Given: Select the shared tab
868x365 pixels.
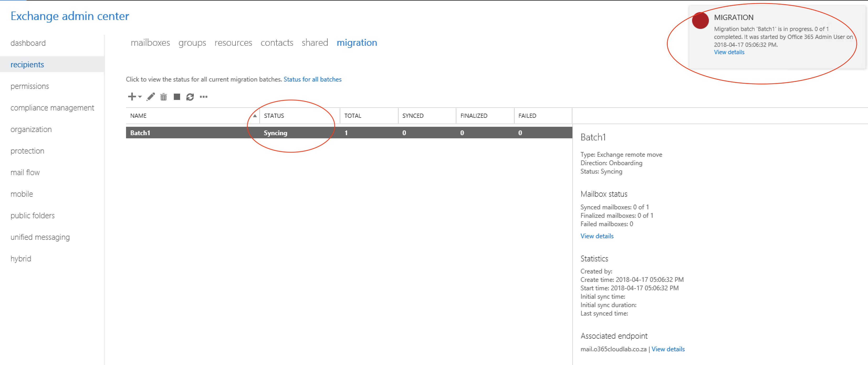Looking at the screenshot, I should [315, 43].
